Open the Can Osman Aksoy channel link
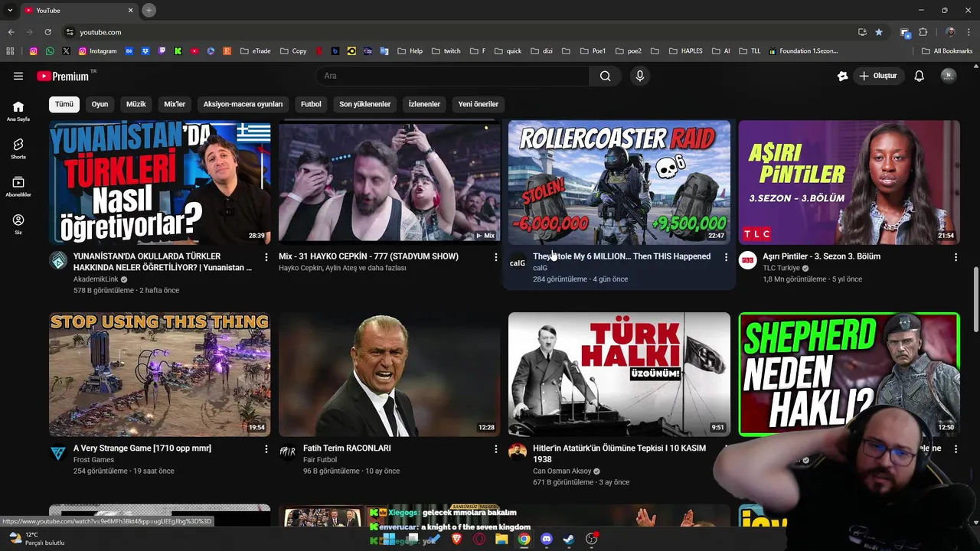The width and height of the screenshot is (980, 551). [562, 471]
